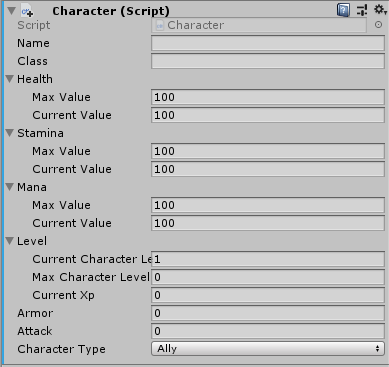The height and width of the screenshot is (367, 389).
Task: Select the Health Max Value field
Action: 268,97
